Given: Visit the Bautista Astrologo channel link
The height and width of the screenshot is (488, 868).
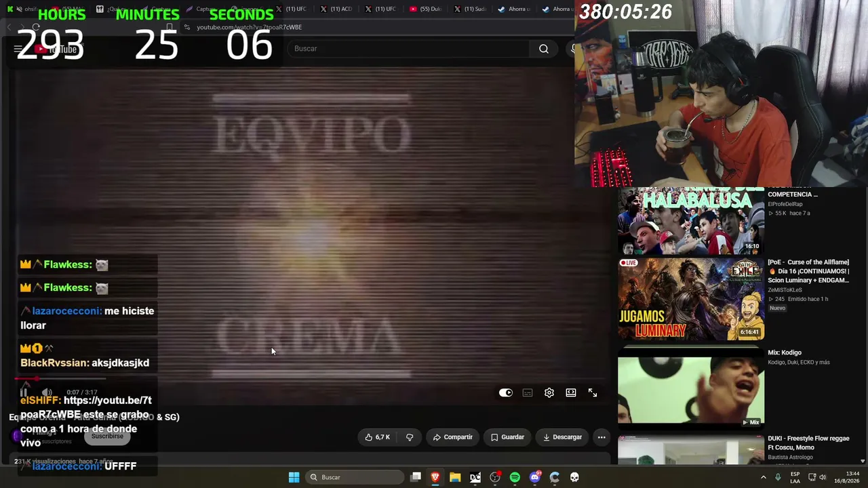Looking at the screenshot, I should 790,457.
